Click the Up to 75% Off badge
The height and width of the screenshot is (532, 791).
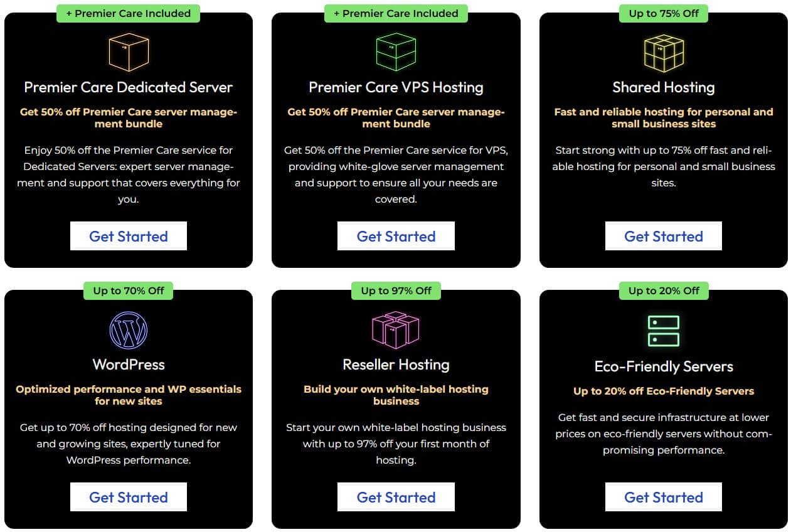[x=664, y=13]
